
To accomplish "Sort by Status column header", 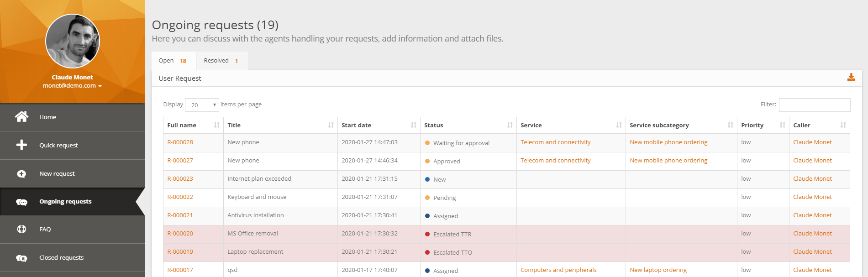I will [433, 125].
